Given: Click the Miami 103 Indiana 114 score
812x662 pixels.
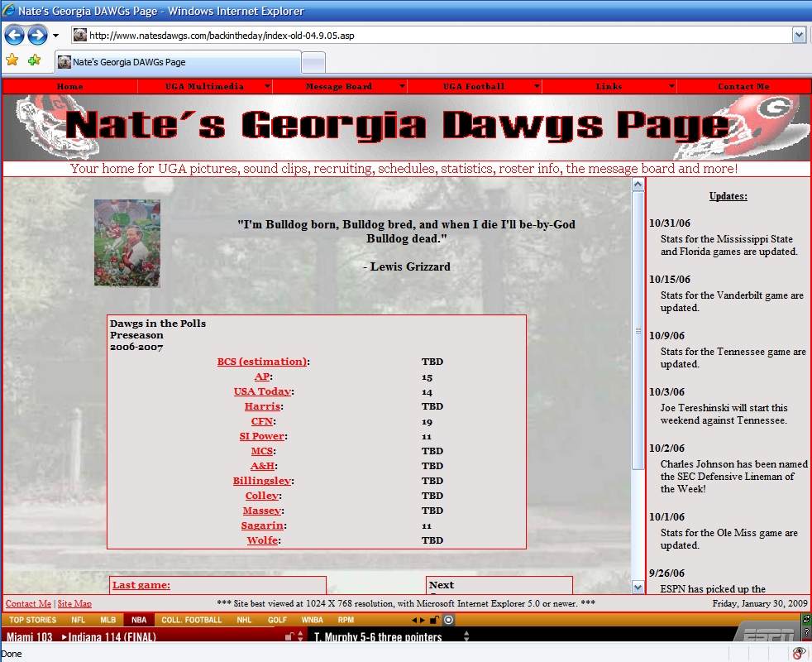Looking at the screenshot, I should (81, 636).
